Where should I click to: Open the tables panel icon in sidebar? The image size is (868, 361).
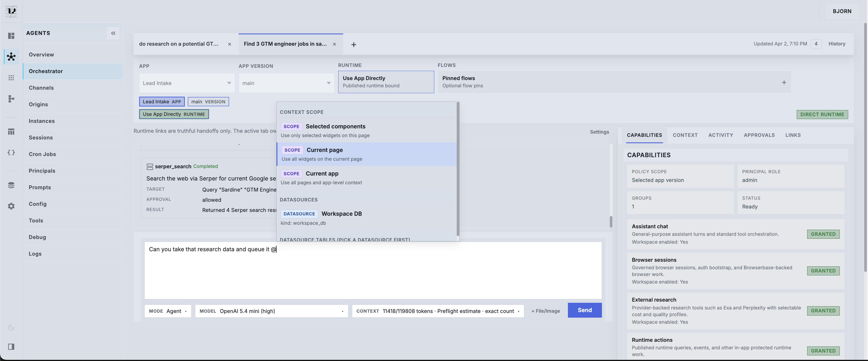click(x=11, y=132)
